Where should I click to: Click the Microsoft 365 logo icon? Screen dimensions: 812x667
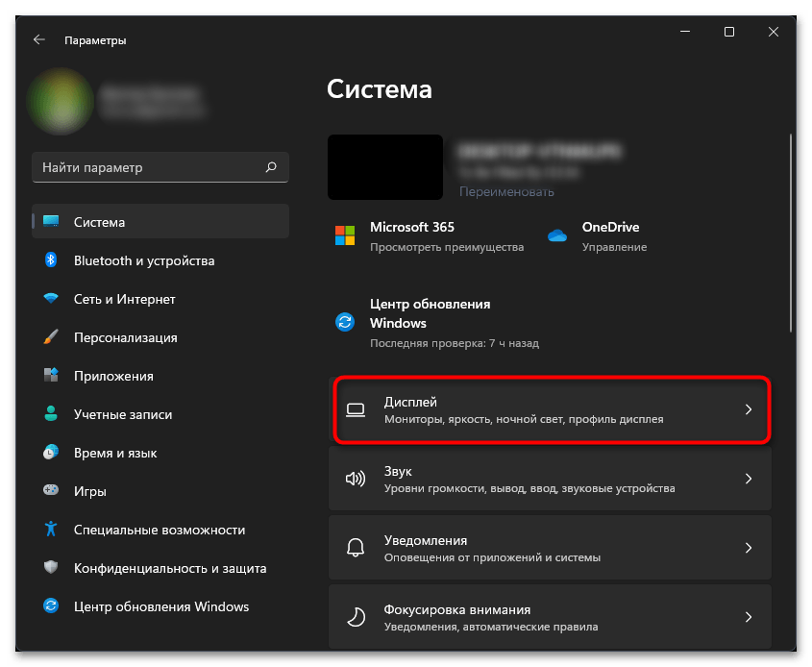pyautogui.click(x=345, y=236)
